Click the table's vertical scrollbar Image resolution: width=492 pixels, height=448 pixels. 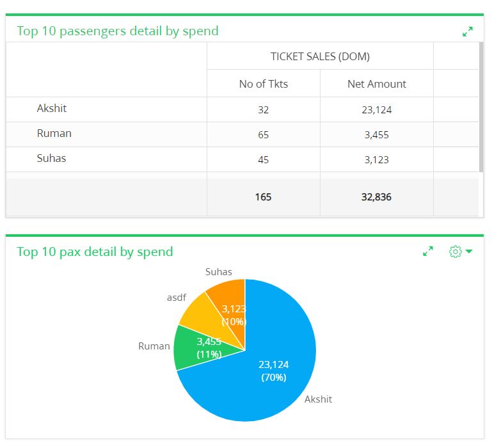point(481,107)
